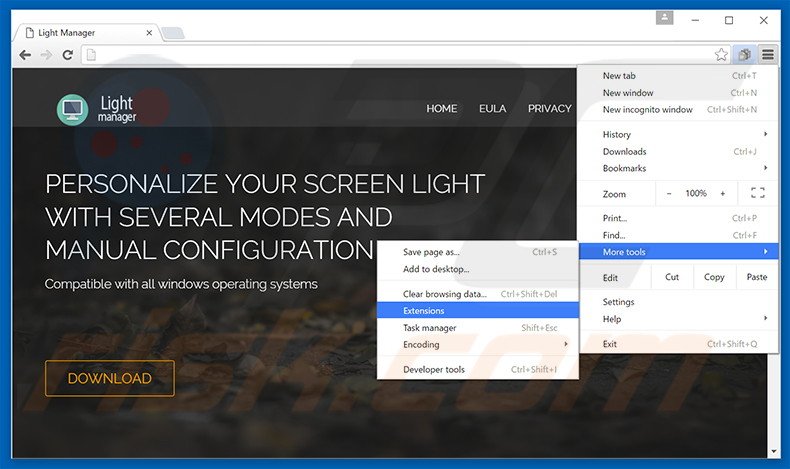The height and width of the screenshot is (469, 790).
Task: Open the More tools submenu
Action: [x=678, y=252]
